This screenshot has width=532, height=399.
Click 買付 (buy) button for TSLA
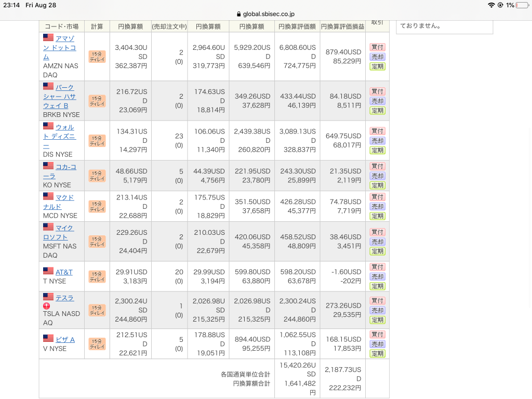[x=377, y=301]
